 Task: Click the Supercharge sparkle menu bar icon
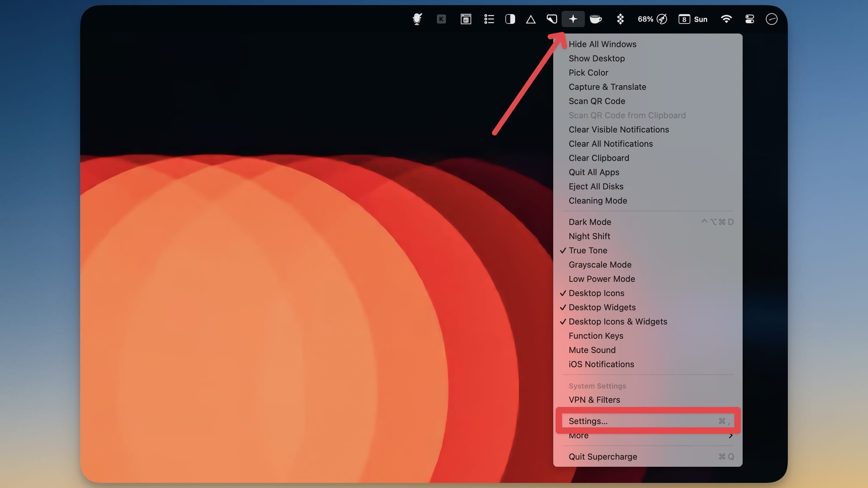(x=573, y=19)
